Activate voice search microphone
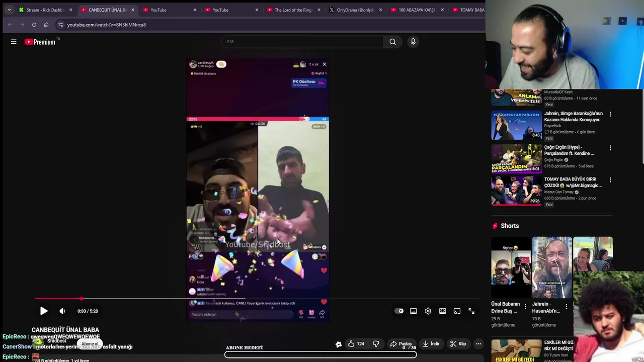This screenshot has height=362, width=644. pyautogui.click(x=413, y=42)
